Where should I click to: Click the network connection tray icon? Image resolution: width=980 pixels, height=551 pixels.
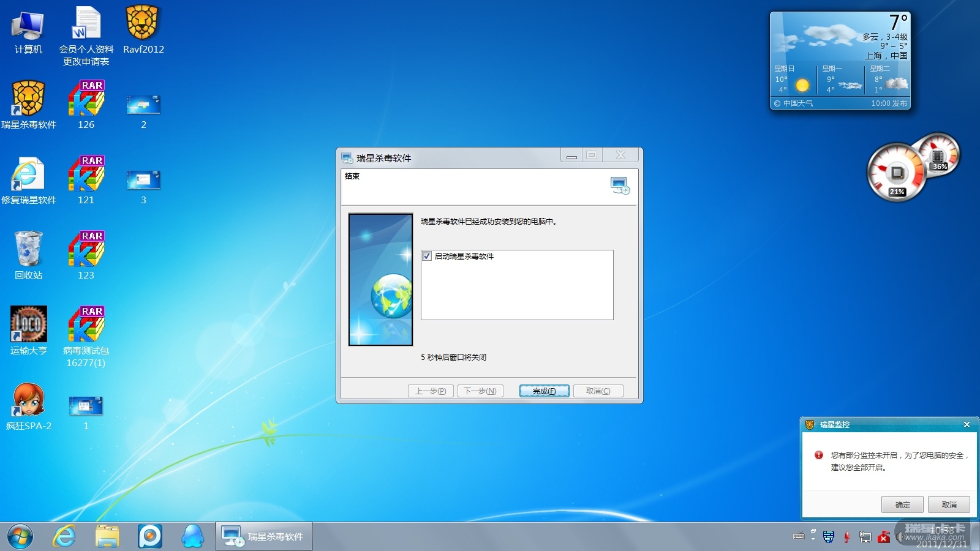click(x=865, y=537)
